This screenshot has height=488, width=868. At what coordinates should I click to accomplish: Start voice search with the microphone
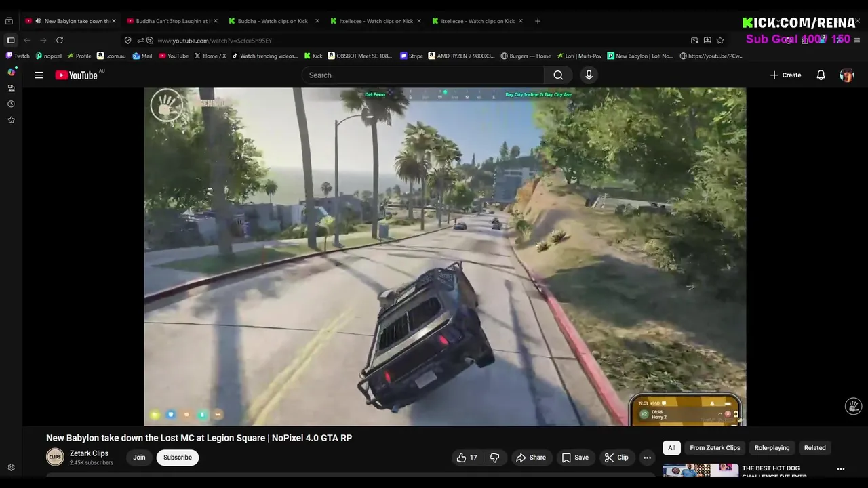(x=589, y=75)
